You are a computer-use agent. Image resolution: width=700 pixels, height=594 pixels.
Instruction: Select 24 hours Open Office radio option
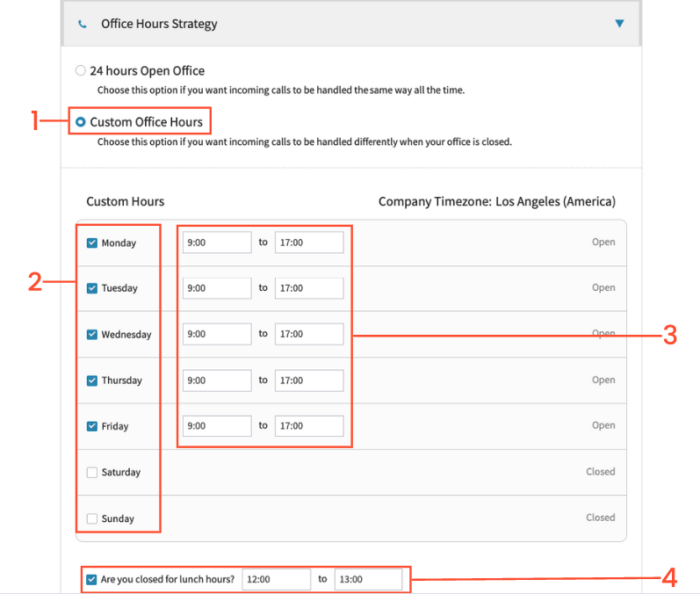click(x=80, y=70)
